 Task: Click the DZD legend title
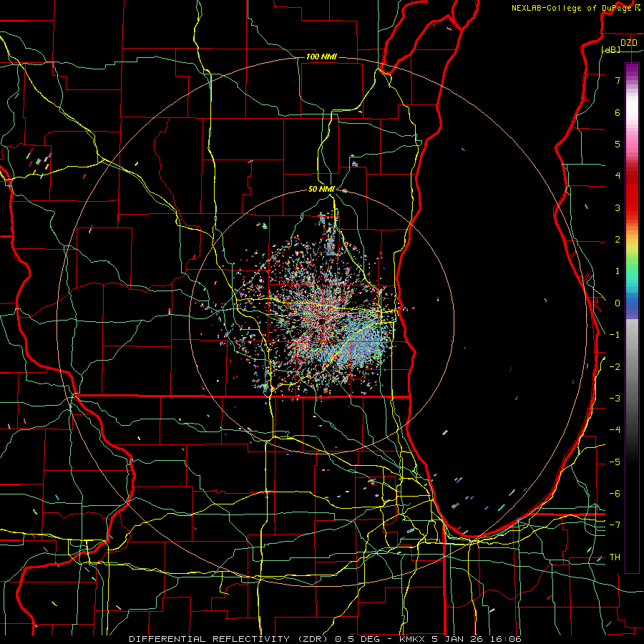click(x=628, y=43)
